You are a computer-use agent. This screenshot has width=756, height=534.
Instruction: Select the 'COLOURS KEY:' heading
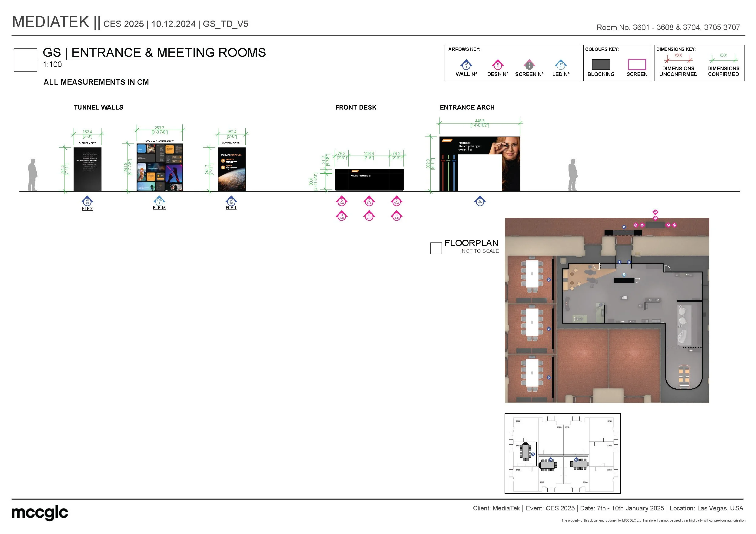(602, 49)
